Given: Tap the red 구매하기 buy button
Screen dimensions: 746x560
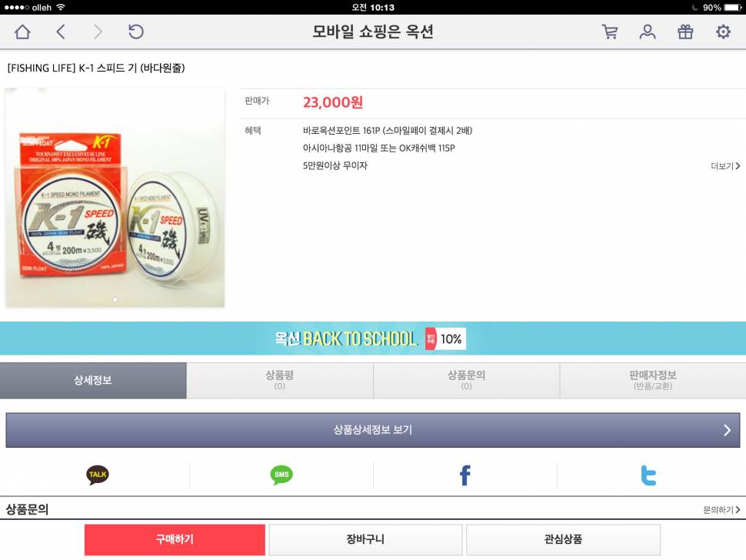Looking at the screenshot, I should (x=175, y=539).
